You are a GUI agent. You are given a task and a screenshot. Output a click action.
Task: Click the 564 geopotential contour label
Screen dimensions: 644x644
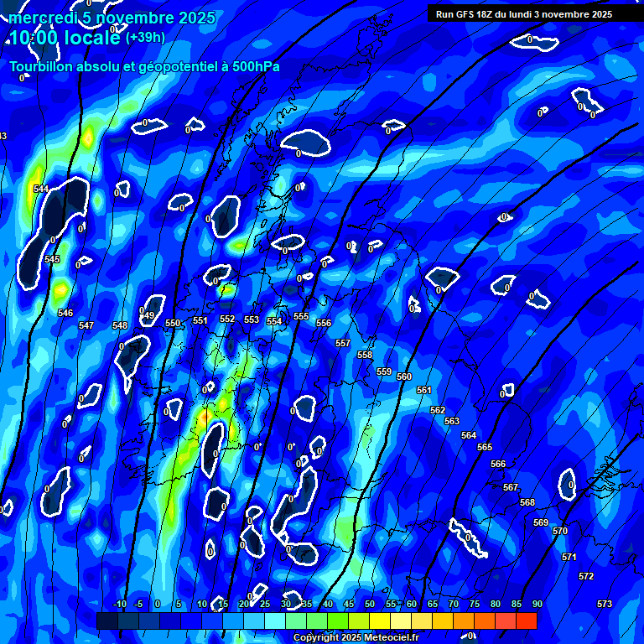(x=469, y=436)
